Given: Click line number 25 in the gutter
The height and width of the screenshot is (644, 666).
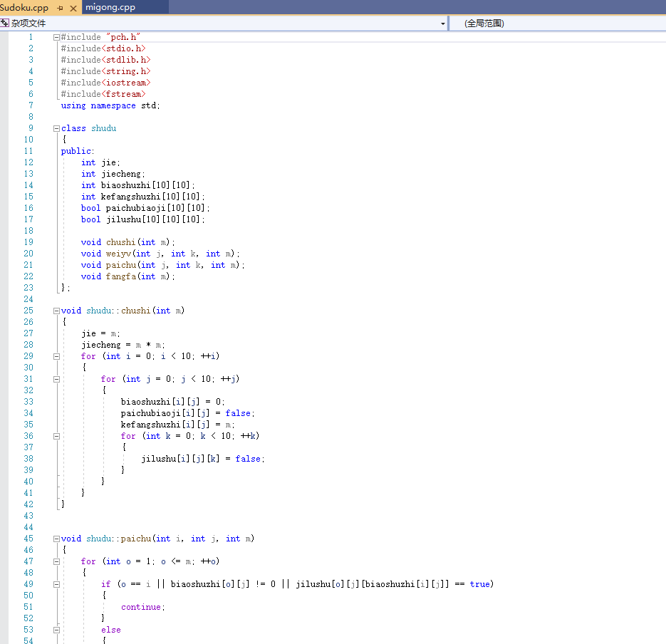Looking at the screenshot, I should [x=28, y=311].
